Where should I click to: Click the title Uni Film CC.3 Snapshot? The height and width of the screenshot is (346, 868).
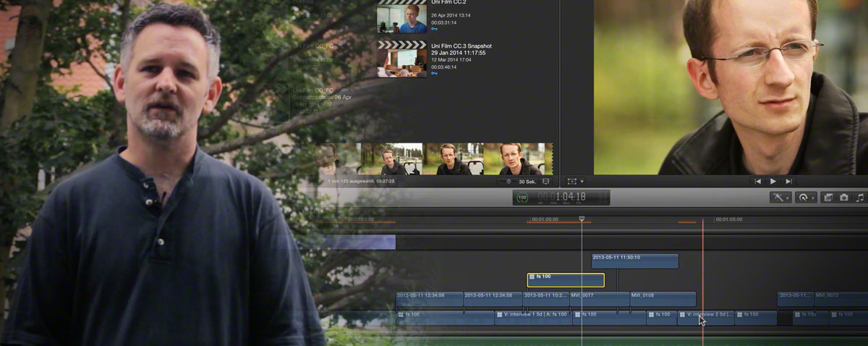click(461, 46)
